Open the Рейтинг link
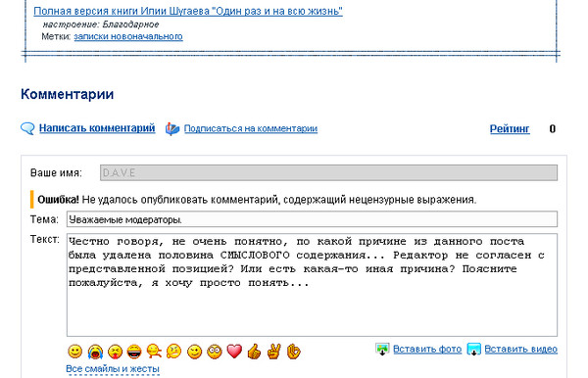This screenshot has width=588, height=378. tap(510, 129)
